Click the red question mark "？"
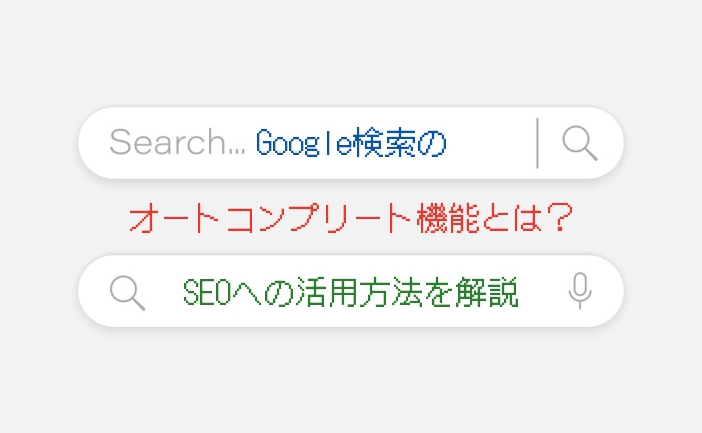The height and width of the screenshot is (433, 702). 559,218
